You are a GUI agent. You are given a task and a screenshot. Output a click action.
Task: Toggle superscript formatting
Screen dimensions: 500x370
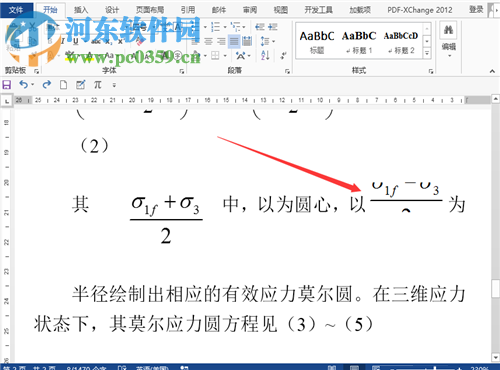point(120,41)
